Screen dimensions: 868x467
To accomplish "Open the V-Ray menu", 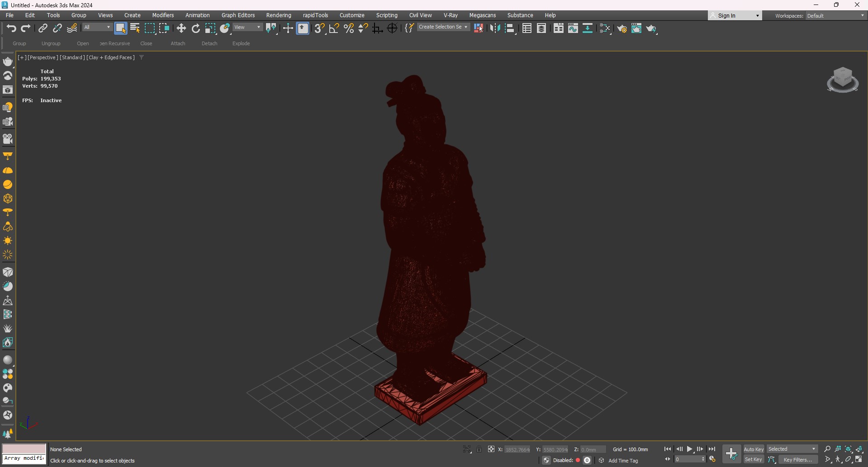I will (451, 15).
